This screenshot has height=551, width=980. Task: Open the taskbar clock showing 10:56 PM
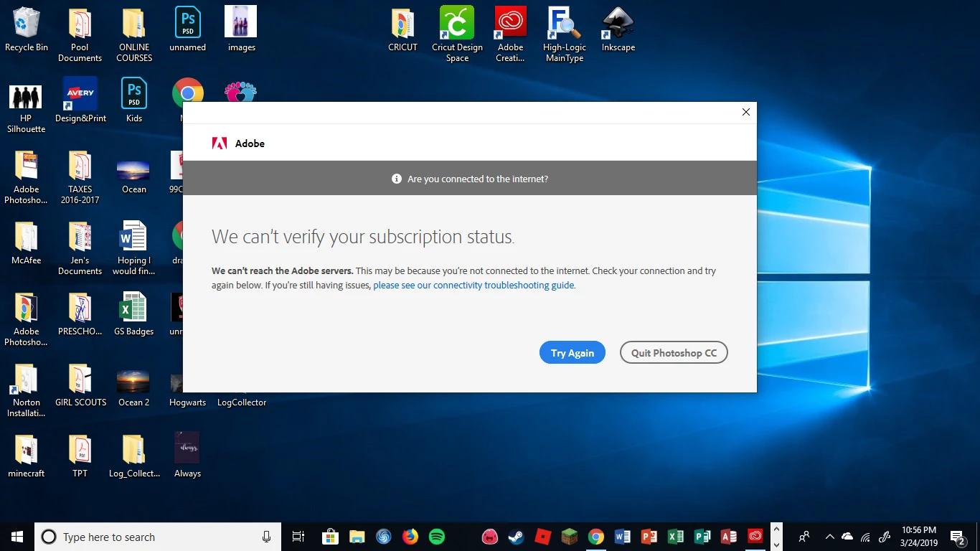918,537
